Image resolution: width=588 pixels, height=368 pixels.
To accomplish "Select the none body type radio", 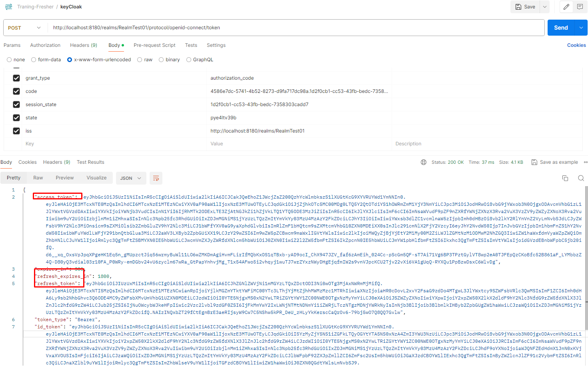I will [x=9, y=60].
